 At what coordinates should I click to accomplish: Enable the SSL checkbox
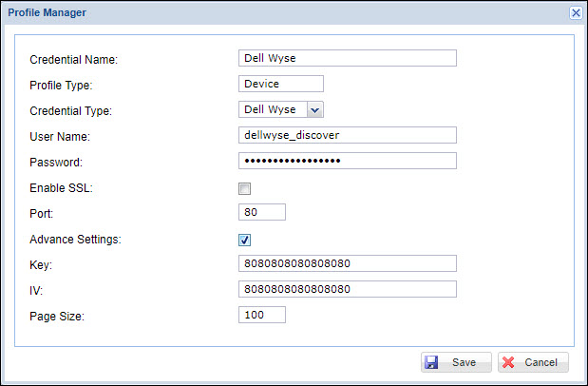click(x=244, y=189)
